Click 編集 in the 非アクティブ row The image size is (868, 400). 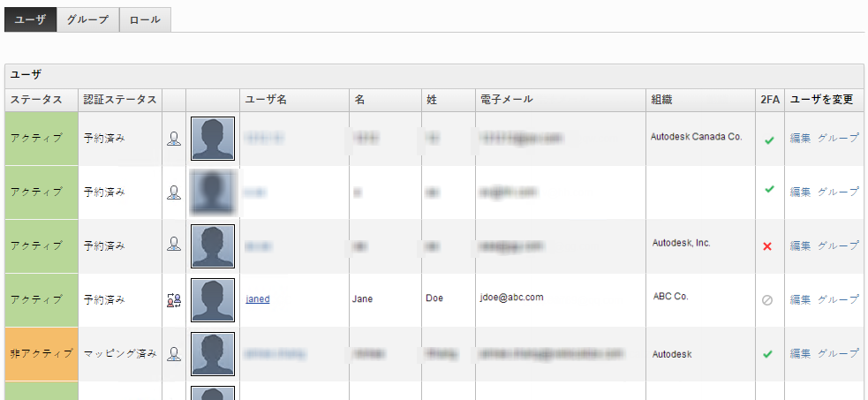pos(800,353)
